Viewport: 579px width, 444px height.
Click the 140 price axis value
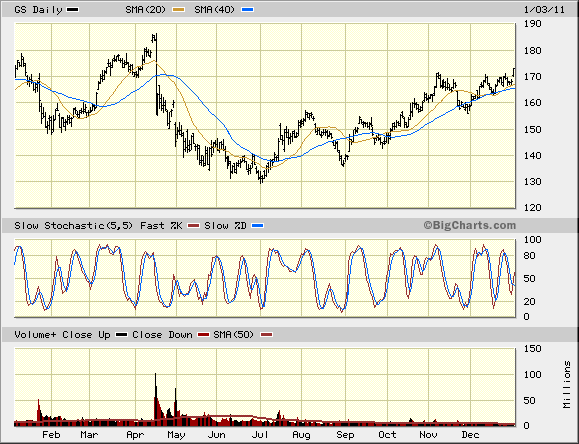532,156
